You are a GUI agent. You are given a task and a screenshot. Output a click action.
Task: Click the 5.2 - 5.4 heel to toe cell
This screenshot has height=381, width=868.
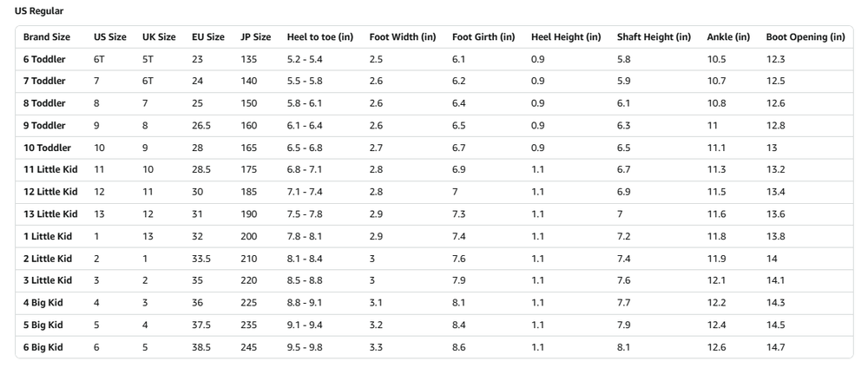click(305, 59)
